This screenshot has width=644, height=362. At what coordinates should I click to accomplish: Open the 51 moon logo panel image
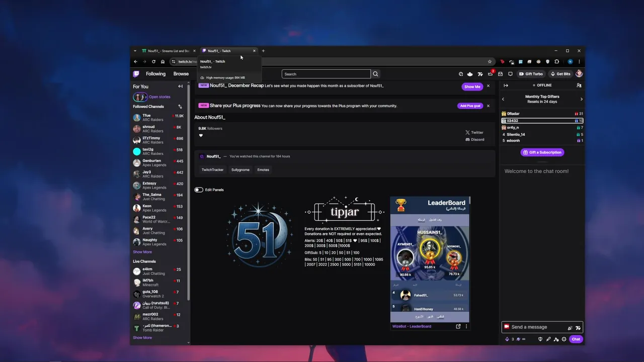259,234
